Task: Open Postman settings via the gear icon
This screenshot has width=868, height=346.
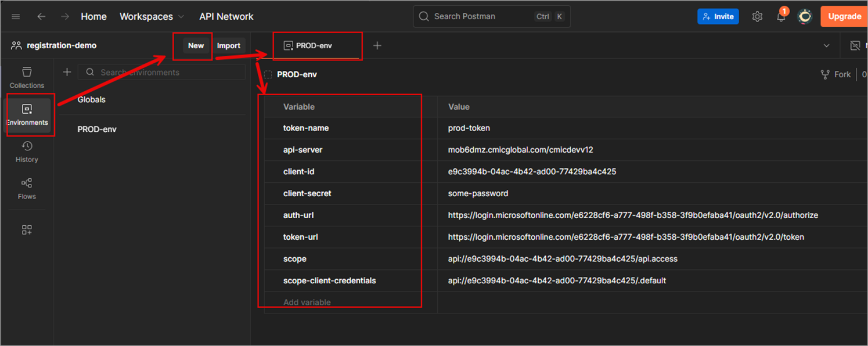Action: [x=757, y=16]
